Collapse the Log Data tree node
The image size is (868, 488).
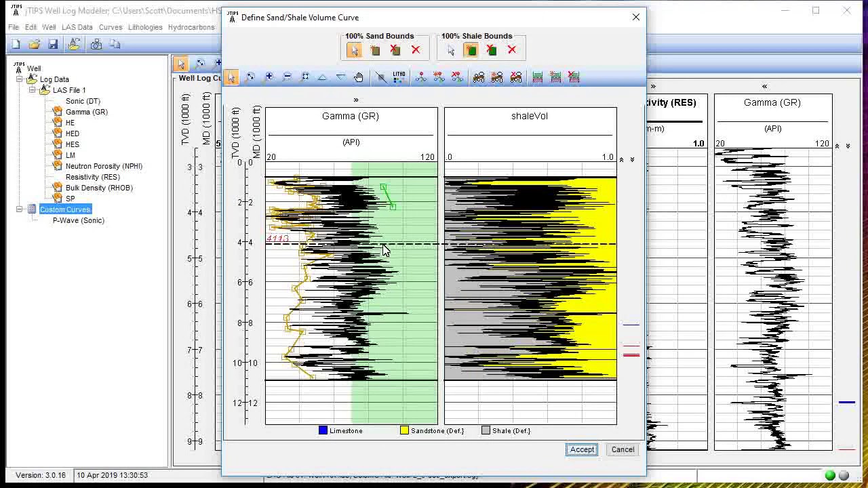click(20, 79)
